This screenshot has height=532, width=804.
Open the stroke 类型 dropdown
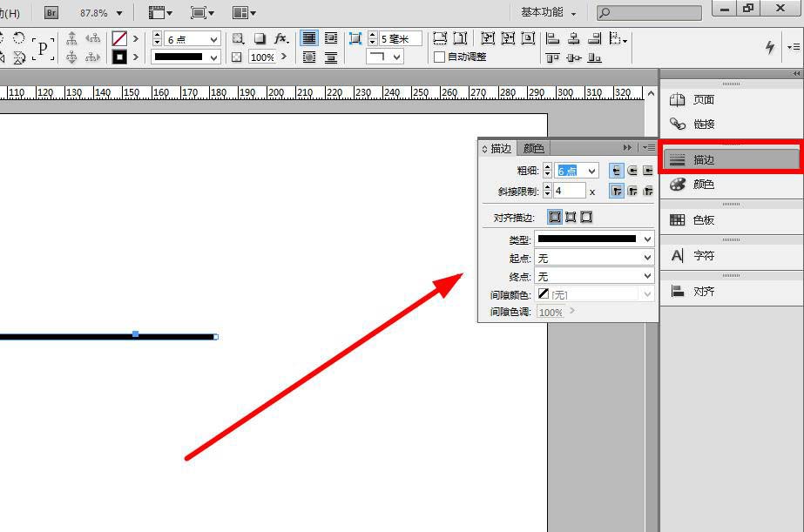(x=596, y=239)
